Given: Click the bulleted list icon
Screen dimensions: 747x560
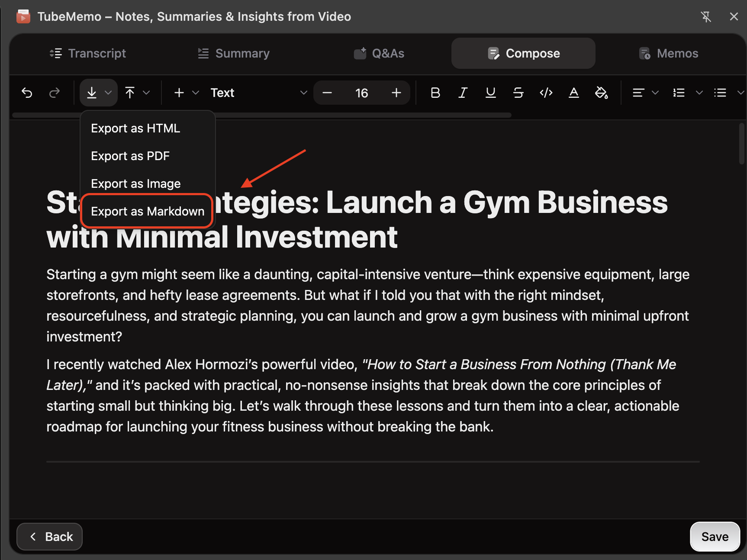Looking at the screenshot, I should click(720, 93).
